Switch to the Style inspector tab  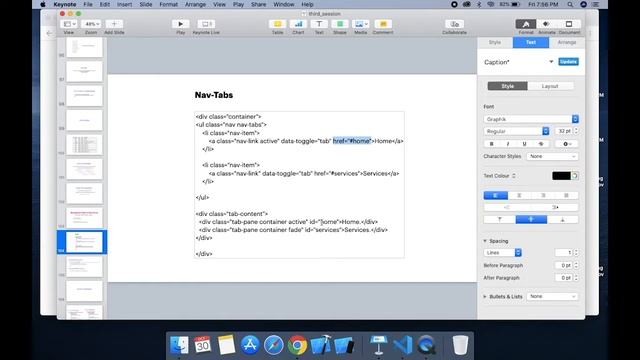tap(495, 42)
